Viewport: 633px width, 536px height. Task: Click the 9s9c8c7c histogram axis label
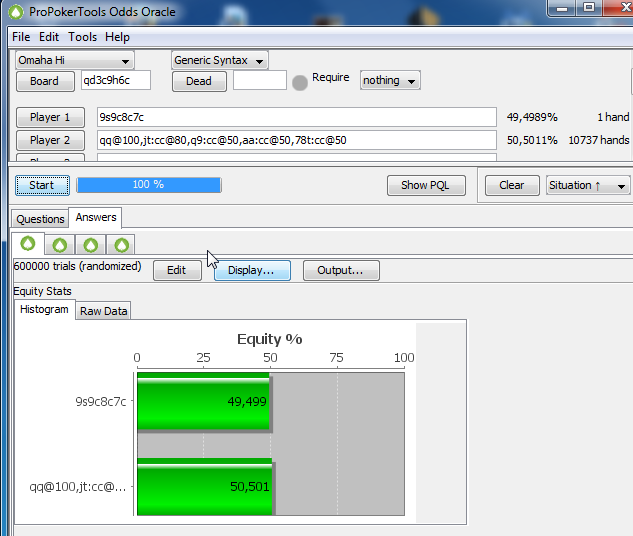(101, 402)
